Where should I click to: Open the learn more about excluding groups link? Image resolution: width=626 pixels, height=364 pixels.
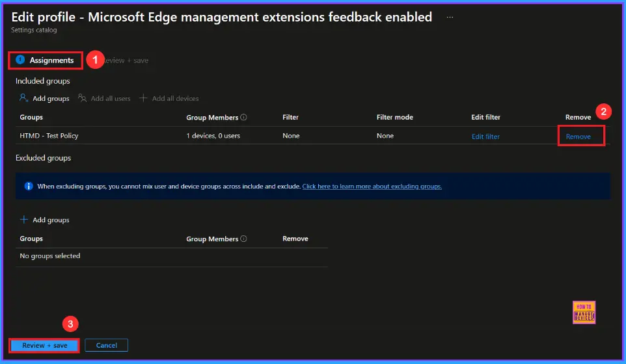tap(372, 186)
